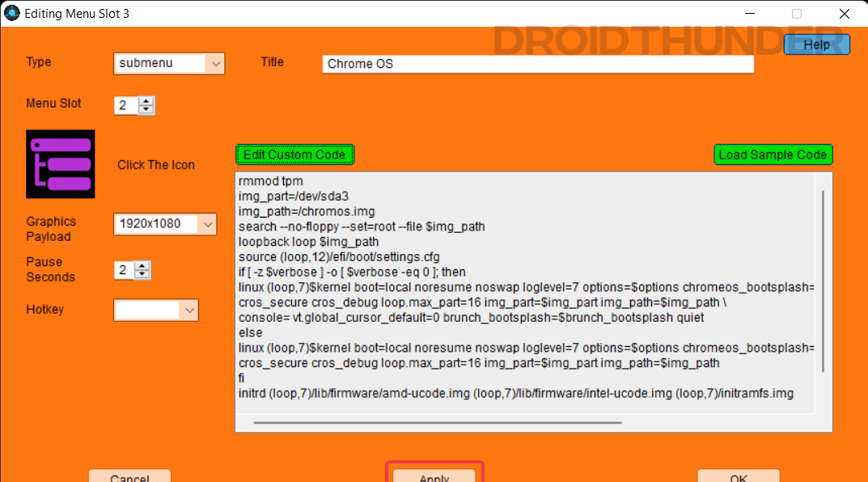This screenshot has height=482, width=868.
Task: Close the Editing Menu Slot 3 window
Action: pyautogui.click(x=845, y=13)
